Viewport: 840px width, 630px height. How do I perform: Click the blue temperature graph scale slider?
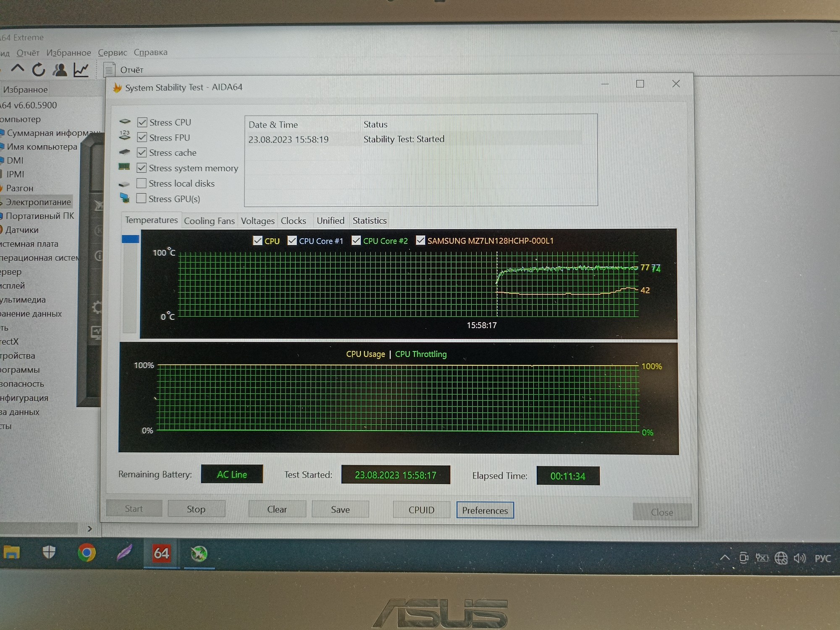[x=130, y=239]
